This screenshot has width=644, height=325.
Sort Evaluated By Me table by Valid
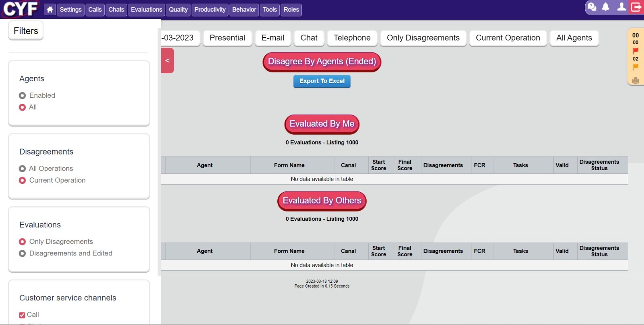(566, 165)
